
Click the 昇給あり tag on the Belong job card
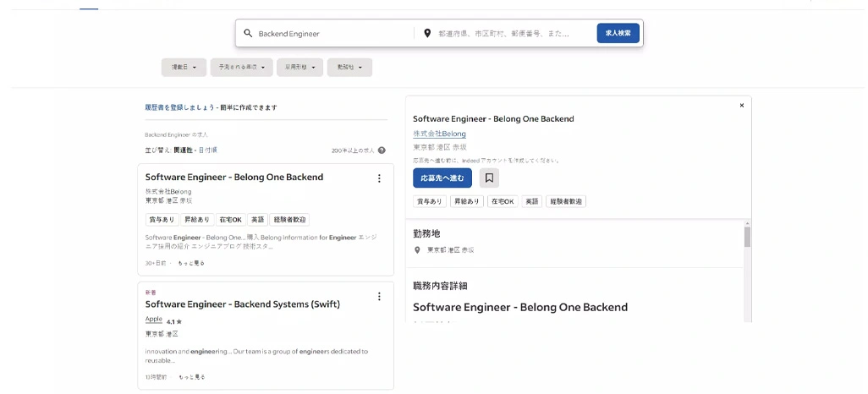196,220
